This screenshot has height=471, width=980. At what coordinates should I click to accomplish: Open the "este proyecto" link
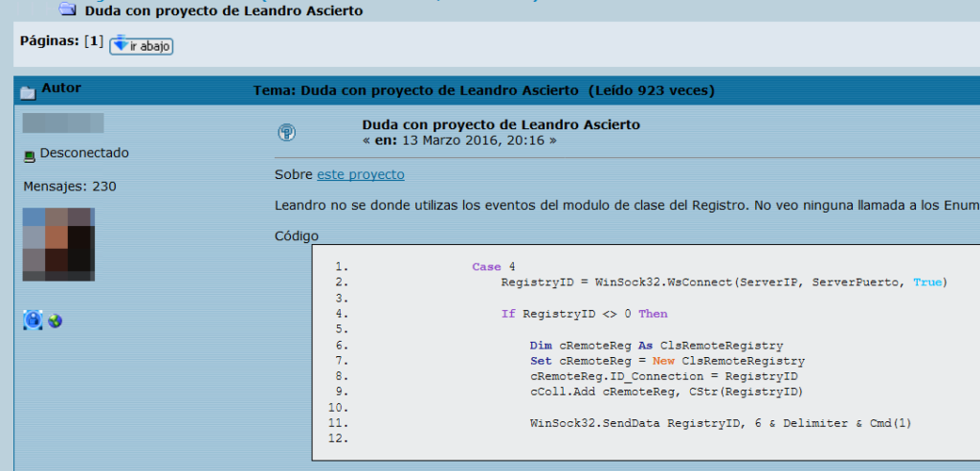point(360,174)
